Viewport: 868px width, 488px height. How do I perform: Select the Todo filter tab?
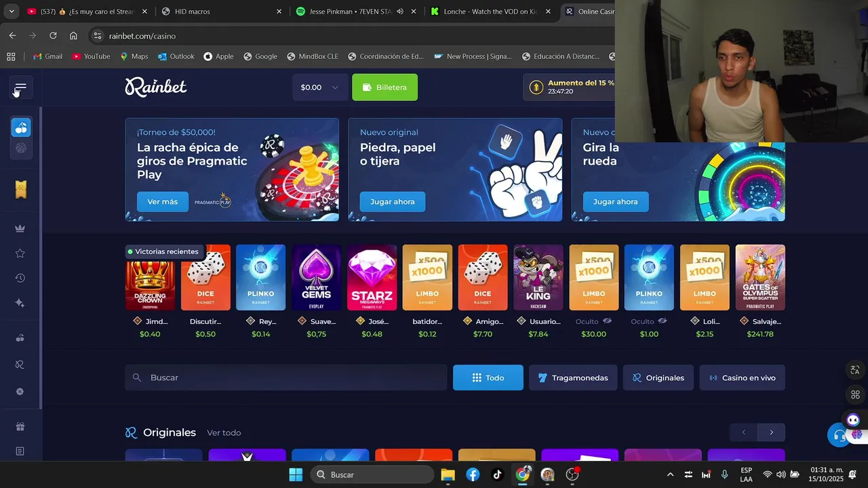(488, 378)
